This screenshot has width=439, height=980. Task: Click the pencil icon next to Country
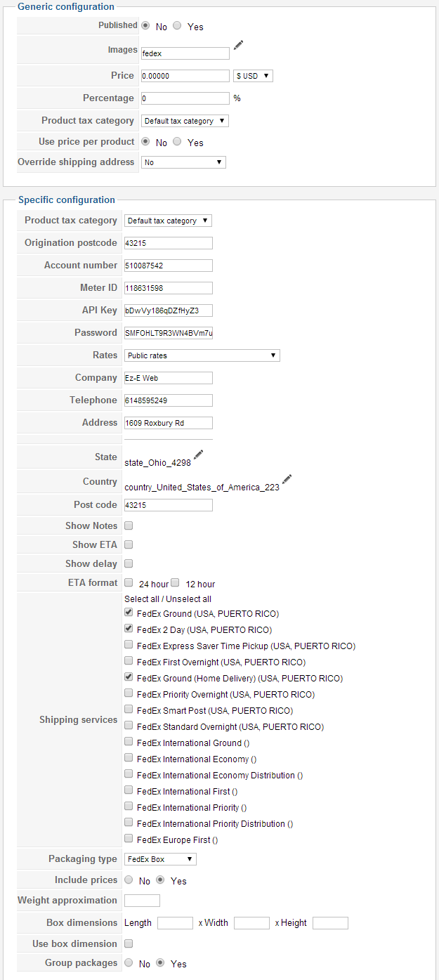click(287, 480)
